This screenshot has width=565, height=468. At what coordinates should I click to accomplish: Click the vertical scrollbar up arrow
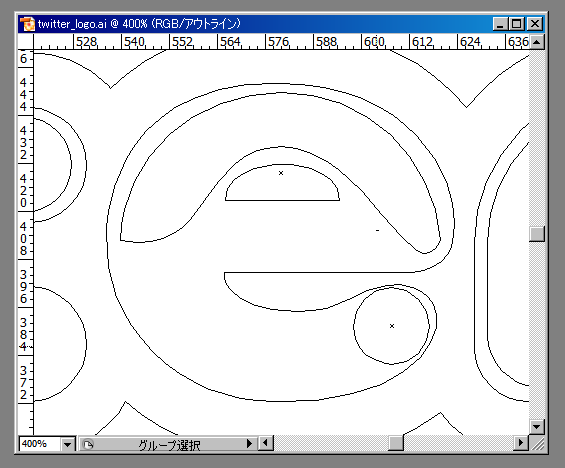tap(537, 43)
